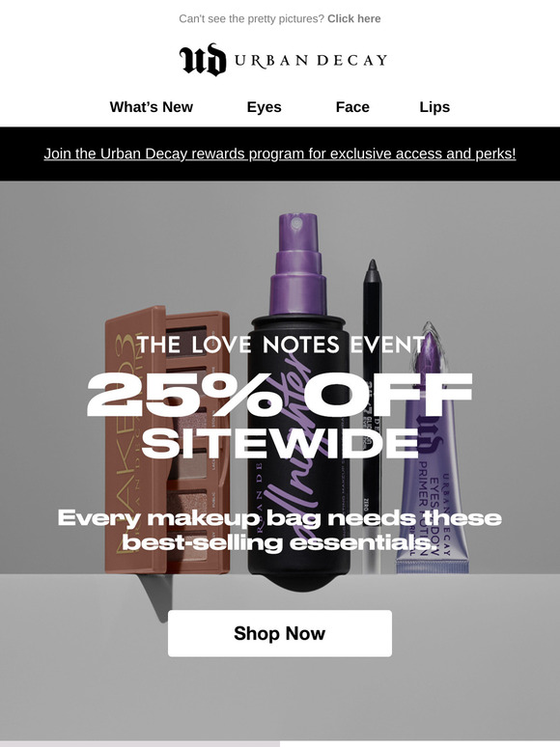Screen dimensions: 560x747
Task: Click the 'Every makeup bag needs these' tagline
Action: click(280, 518)
